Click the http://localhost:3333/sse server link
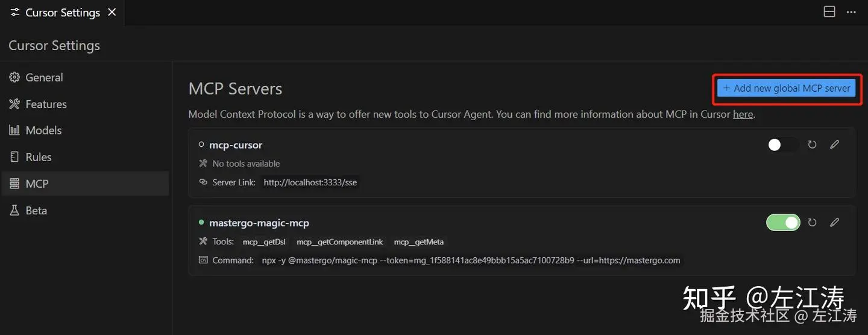Viewport: 868px width, 335px height. point(310,182)
